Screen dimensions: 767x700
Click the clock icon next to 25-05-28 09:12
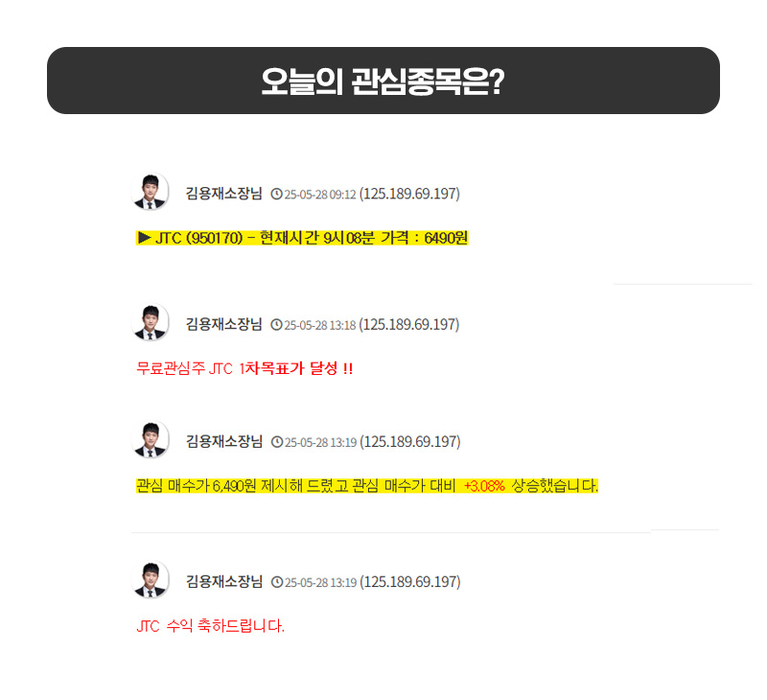point(276,195)
